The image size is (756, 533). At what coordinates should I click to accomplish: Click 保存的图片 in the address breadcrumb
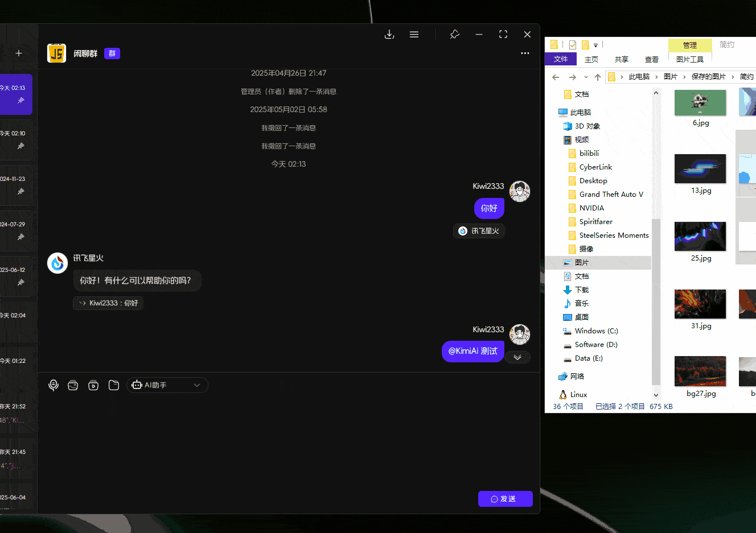[709, 77]
